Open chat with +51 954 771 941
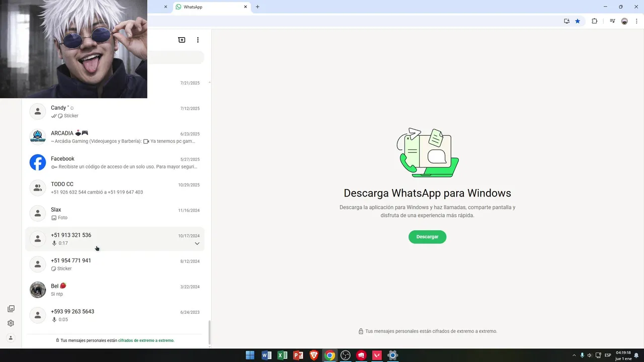 tap(115, 264)
